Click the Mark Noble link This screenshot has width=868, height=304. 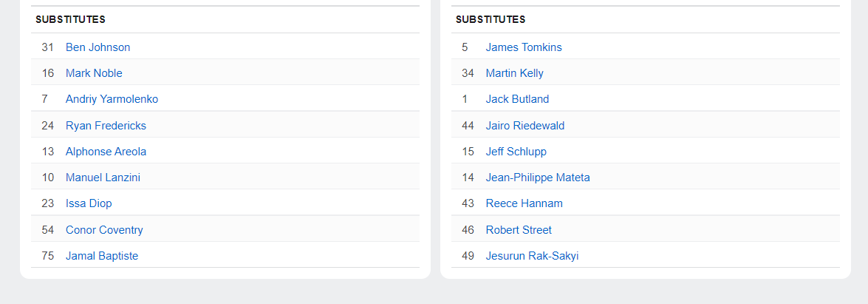coord(94,73)
